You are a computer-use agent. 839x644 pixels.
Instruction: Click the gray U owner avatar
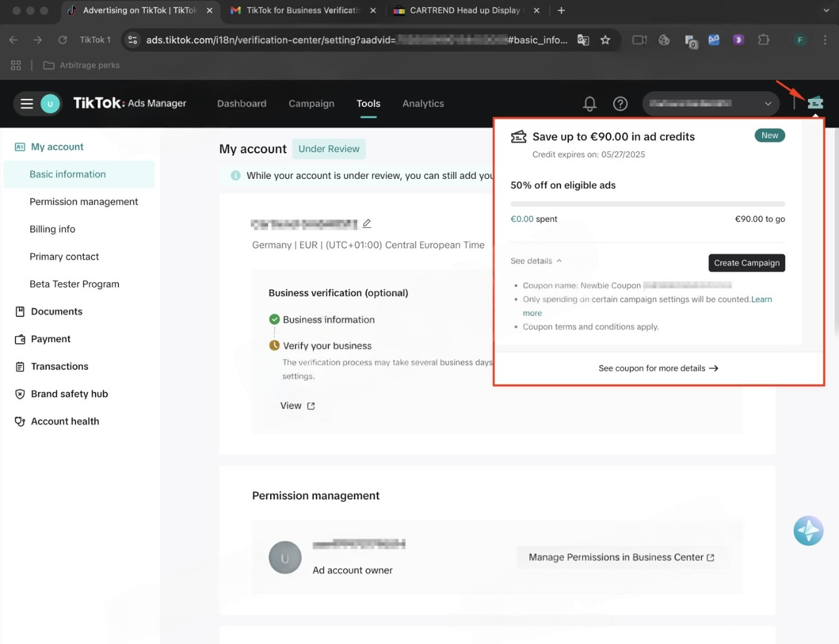[x=285, y=558]
